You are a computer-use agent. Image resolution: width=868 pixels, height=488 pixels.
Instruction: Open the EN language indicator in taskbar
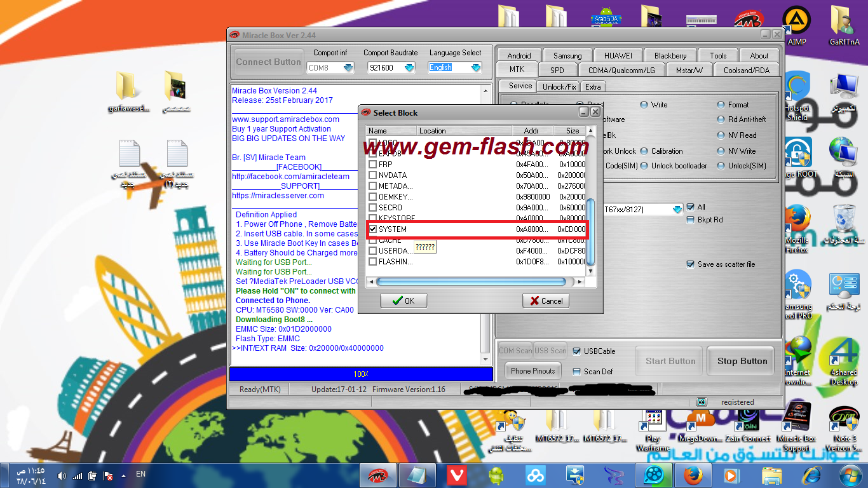(x=141, y=474)
